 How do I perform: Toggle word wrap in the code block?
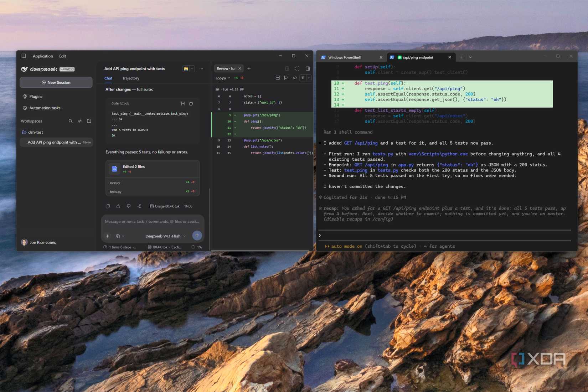point(183,104)
